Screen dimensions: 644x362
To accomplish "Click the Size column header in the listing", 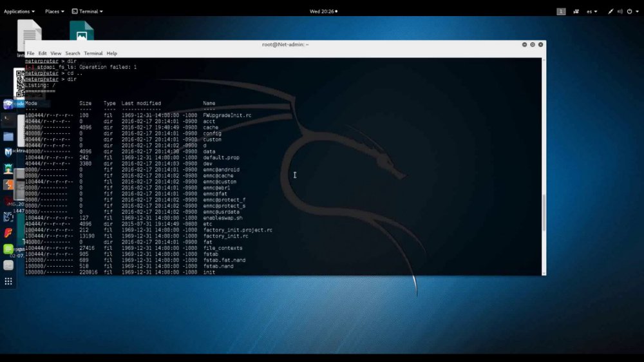I will click(86, 104).
